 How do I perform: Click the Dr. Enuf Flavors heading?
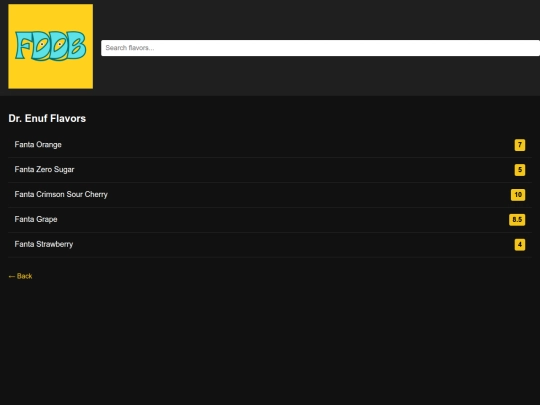tap(47, 118)
